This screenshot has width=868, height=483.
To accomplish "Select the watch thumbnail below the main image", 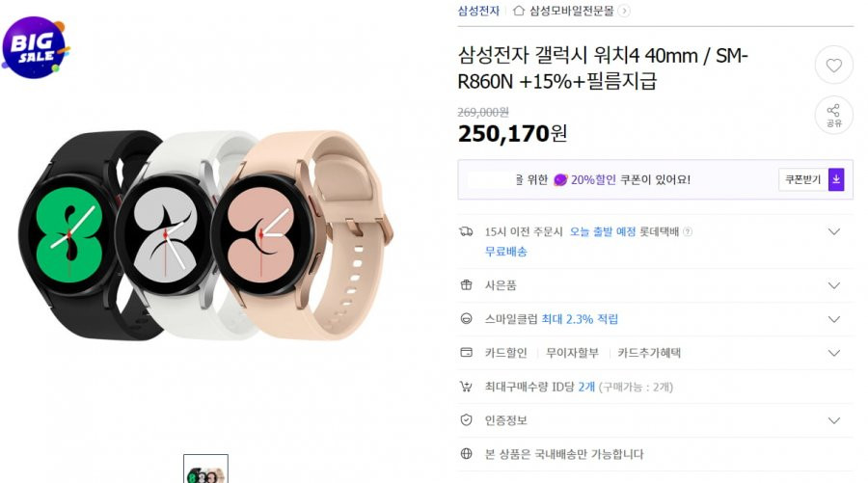I will tap(206, 470).
